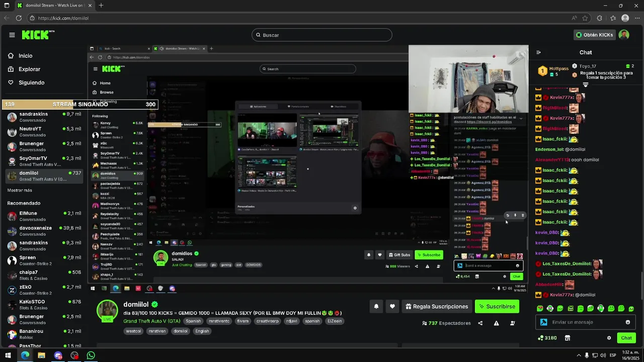644x362 pixels.
Task: Click Regala Suscripciones button
Action: (437, 306)
